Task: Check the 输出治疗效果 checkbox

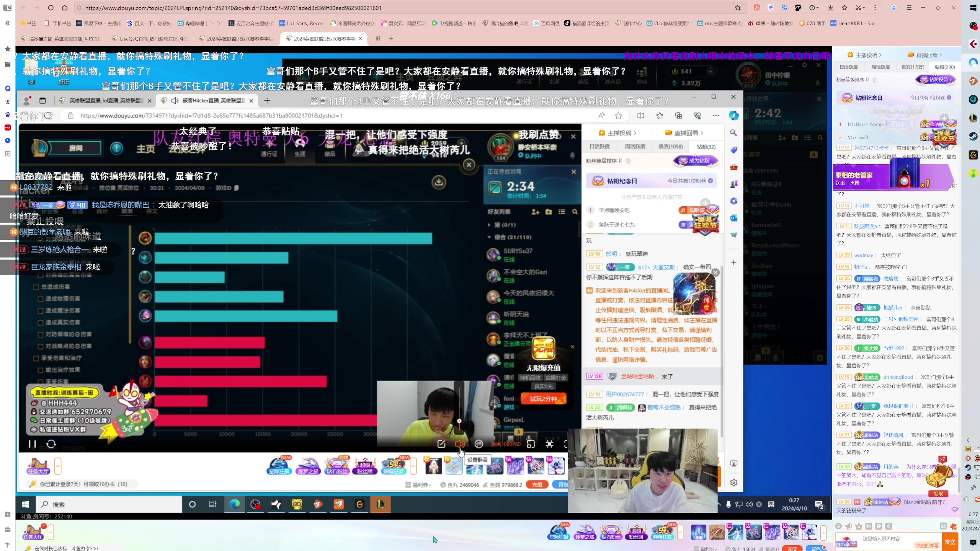Action: point(40,370)
